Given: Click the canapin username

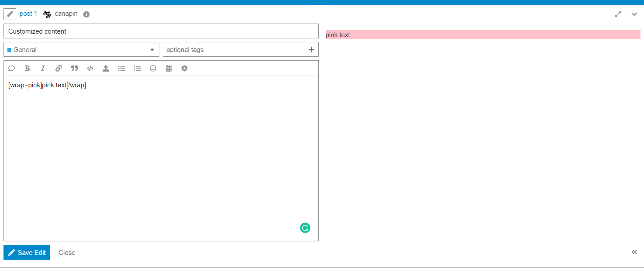Looking at the screenshot, I should pyautogui.click(x=66, y=14).
